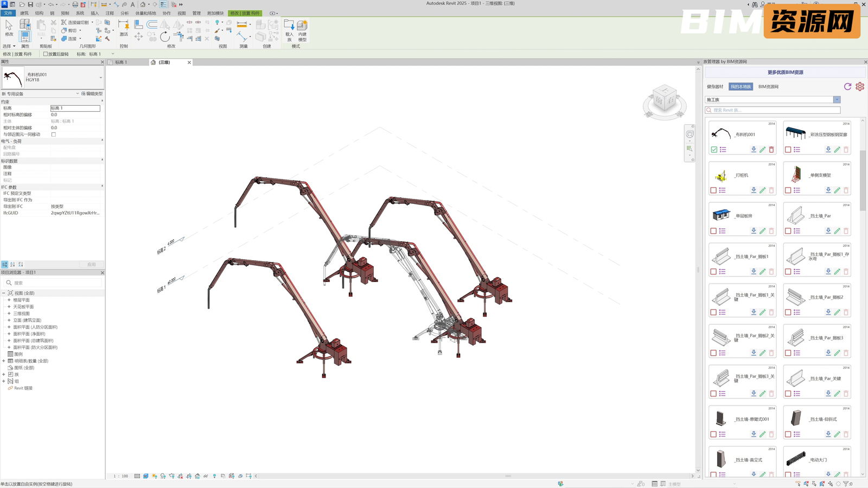Select the Modify arrow tool in the ribbon
Image resolution: width=868 pixels, height=488 pixels.
(9, 28)
